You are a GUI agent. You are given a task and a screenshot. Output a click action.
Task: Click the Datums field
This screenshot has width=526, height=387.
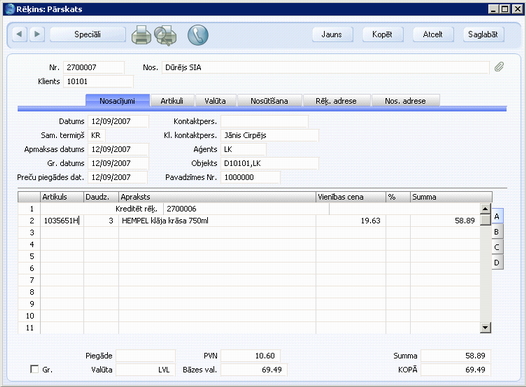pyautogui.click(x=118, y=121)
